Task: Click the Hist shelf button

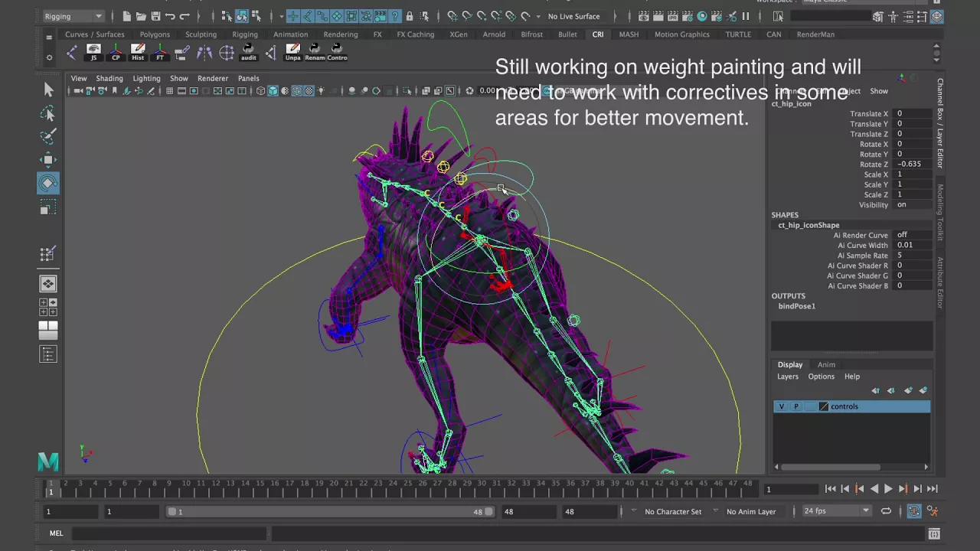Action: coord(138,52)
